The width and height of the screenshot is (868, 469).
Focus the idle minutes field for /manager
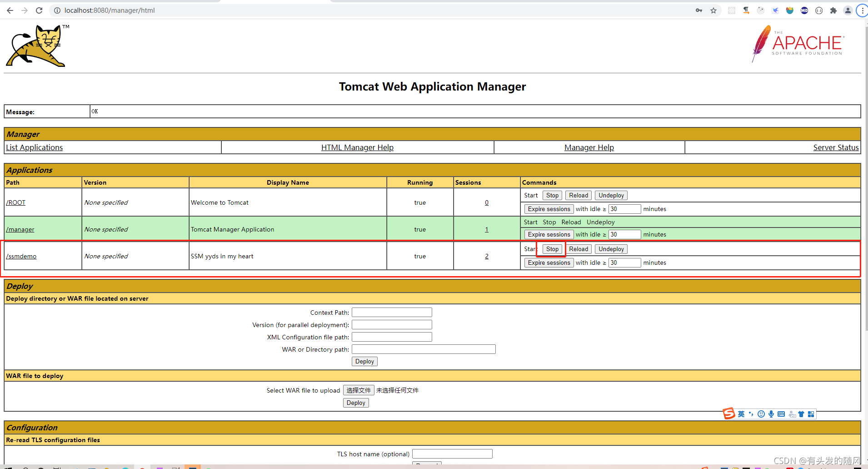point(624,234)
